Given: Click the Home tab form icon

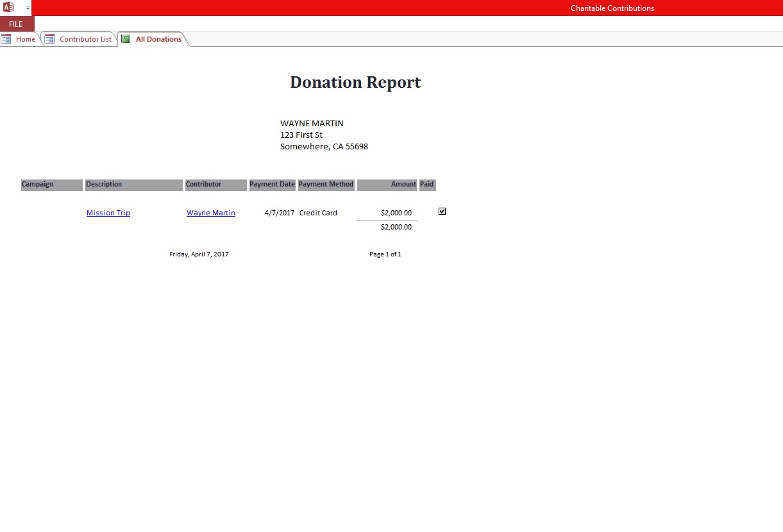Looking at the screenshot, I should click(6, 39).
